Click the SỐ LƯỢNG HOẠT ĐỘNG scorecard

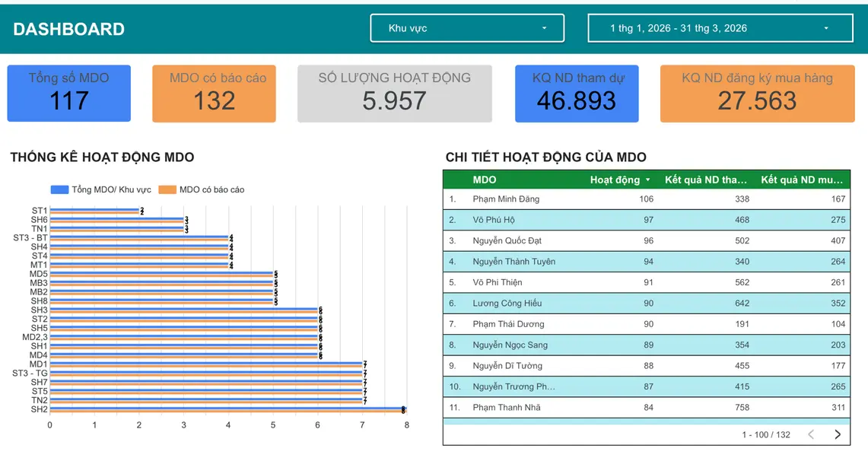tap(395, 94)
